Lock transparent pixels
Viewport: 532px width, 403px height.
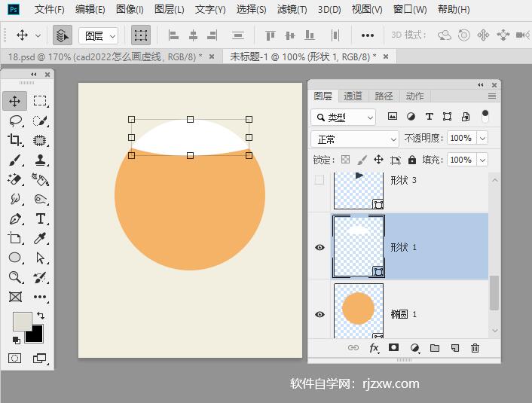345,160
